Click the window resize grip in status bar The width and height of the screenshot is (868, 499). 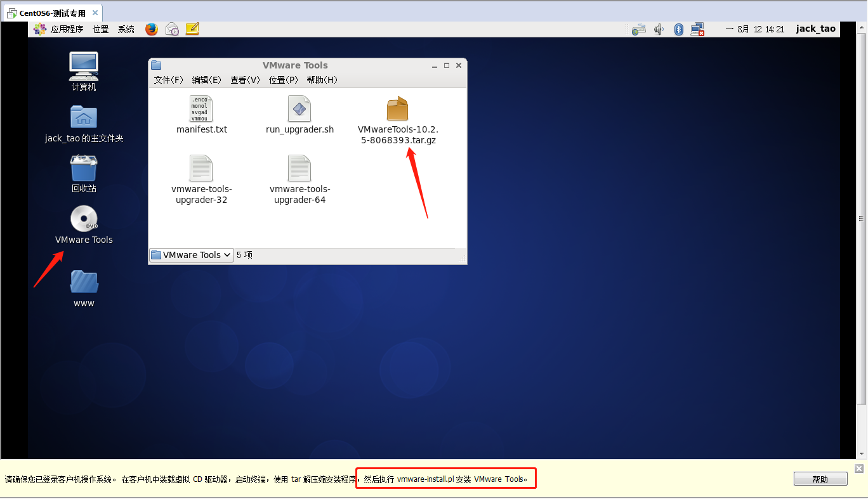click(462, 258)
